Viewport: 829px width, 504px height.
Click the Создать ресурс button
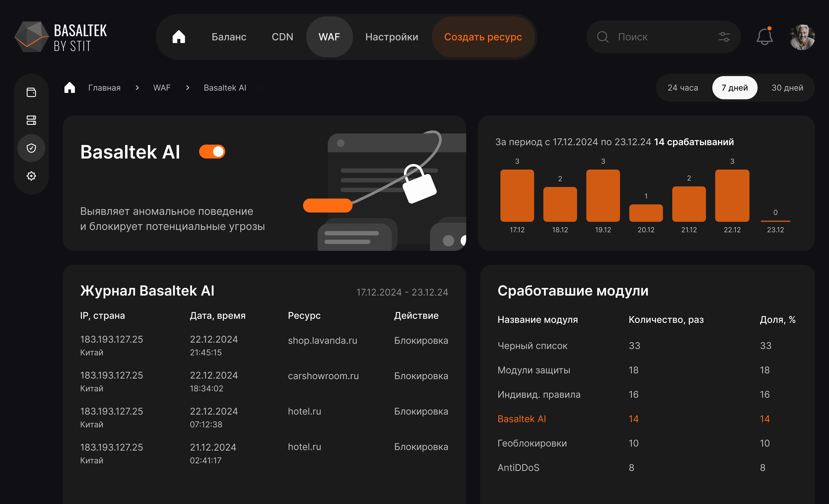483,37
